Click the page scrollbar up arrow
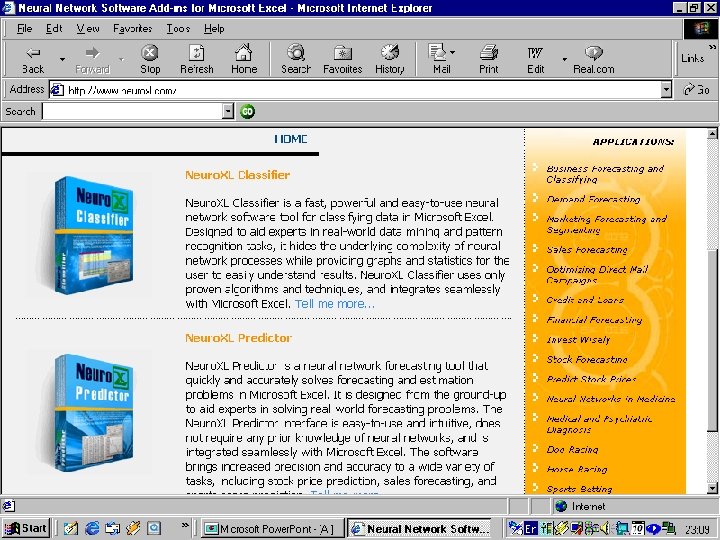The height and width of the screenshot is (540, 720). 712,134
